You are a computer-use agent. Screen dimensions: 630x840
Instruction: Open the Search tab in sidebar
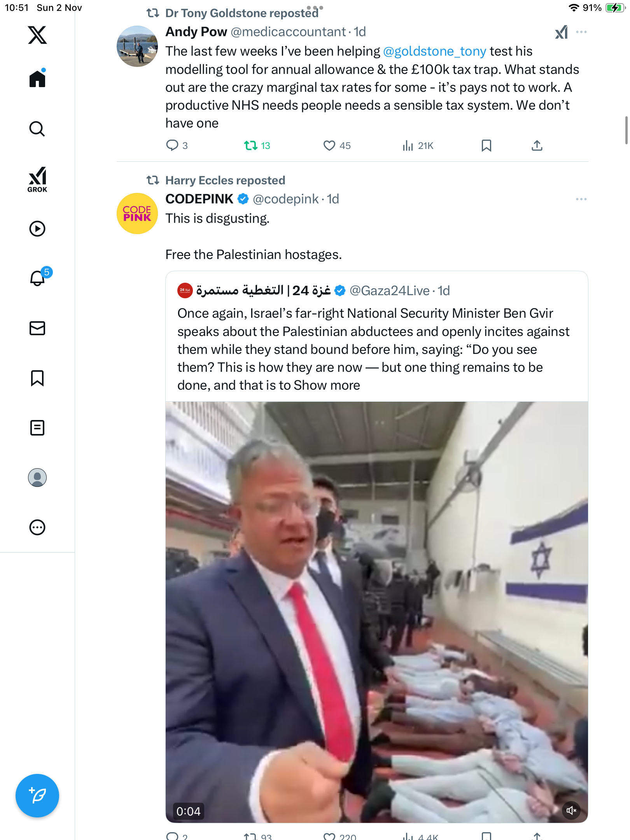pos(37,129)
